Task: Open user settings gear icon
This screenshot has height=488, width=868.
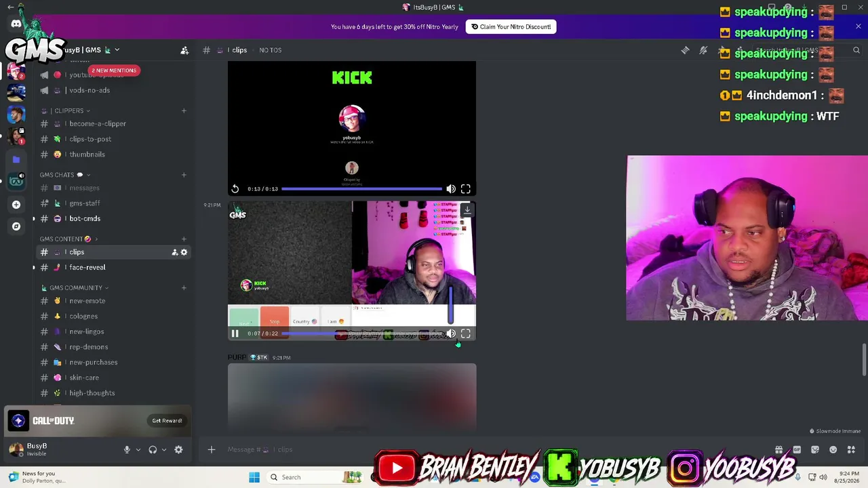Action: [x=178, y=449]
